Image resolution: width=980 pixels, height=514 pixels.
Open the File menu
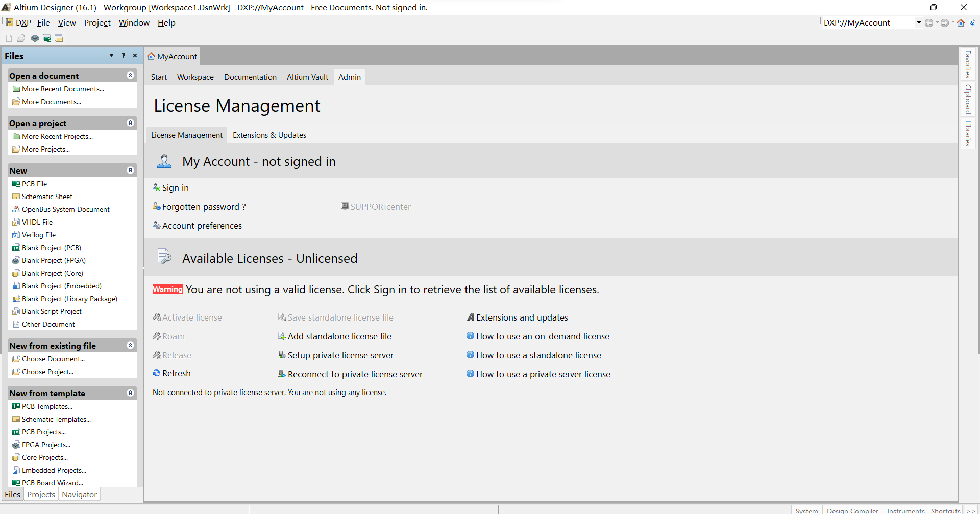click(43, 23)
